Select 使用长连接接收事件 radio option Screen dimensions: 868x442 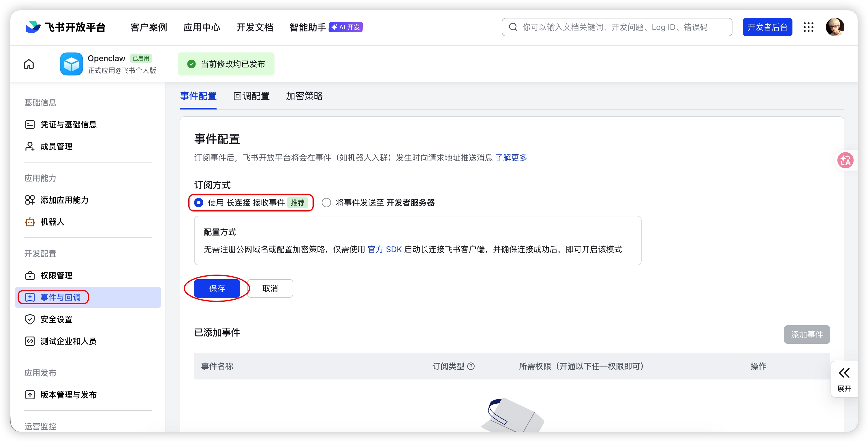[199, 203]
